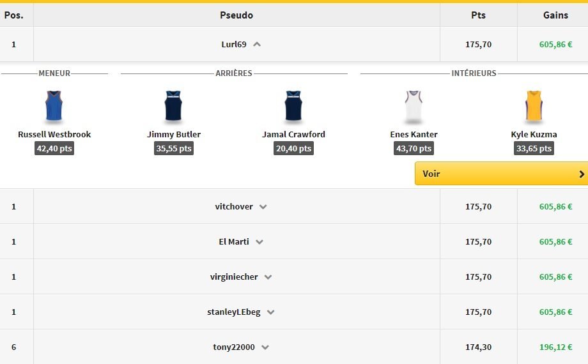Expand tony22000's lineup chevron

point(265,347)
